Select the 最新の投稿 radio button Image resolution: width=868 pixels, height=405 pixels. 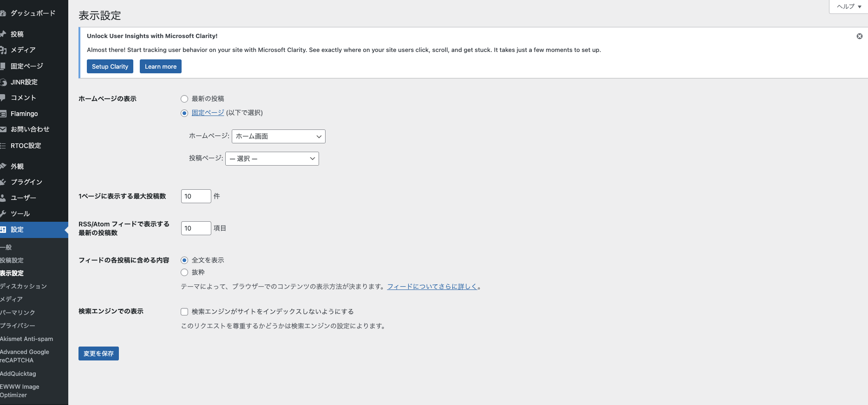pos(184,99)
